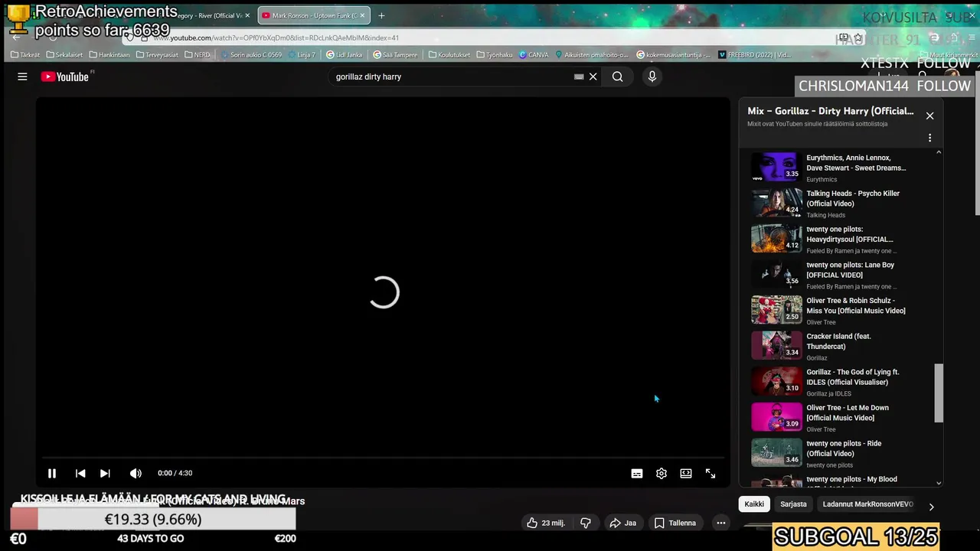Image resolution: width=980 pixels, height=551 pixels.
Task: Open Työnhaku bookmarks folder
Action: [x=495, y=55]
